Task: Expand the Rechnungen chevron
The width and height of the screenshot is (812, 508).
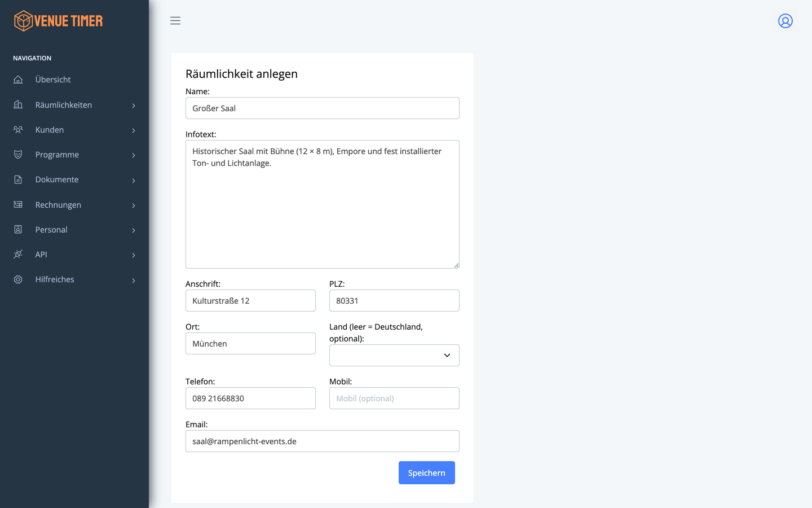Action: 134,205
